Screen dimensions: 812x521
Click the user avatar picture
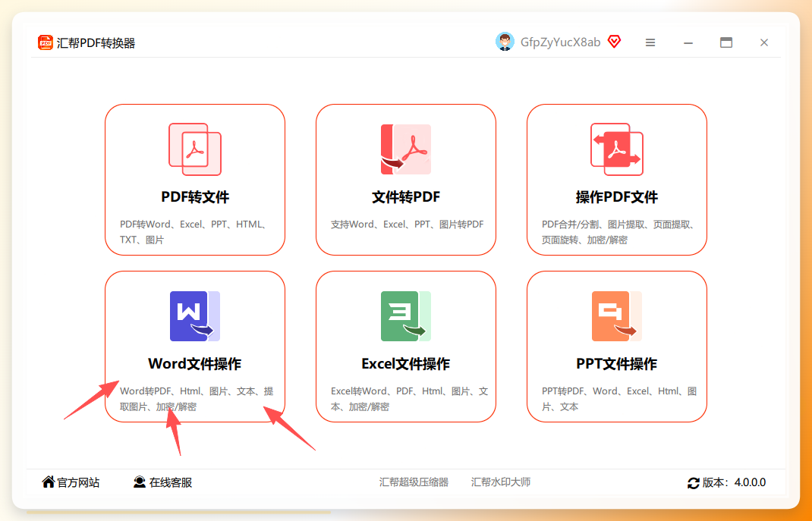click(x=505, y=42)
